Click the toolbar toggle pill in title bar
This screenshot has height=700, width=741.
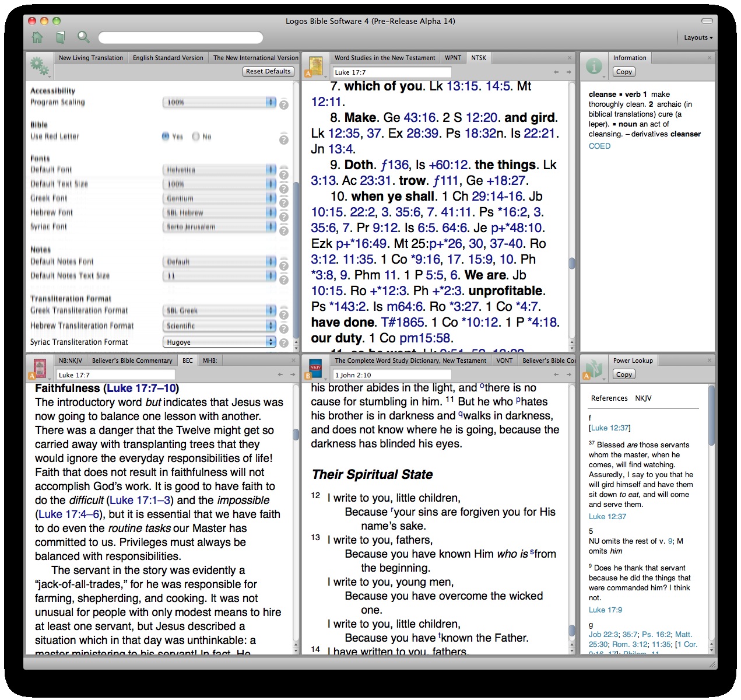click(x=707, y=21)
